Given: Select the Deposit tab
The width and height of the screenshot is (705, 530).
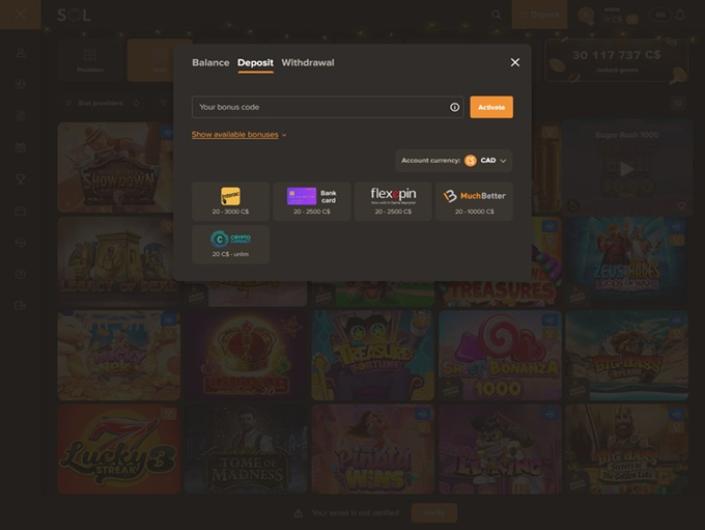Looking at the screenshot, I should [255, 62].
